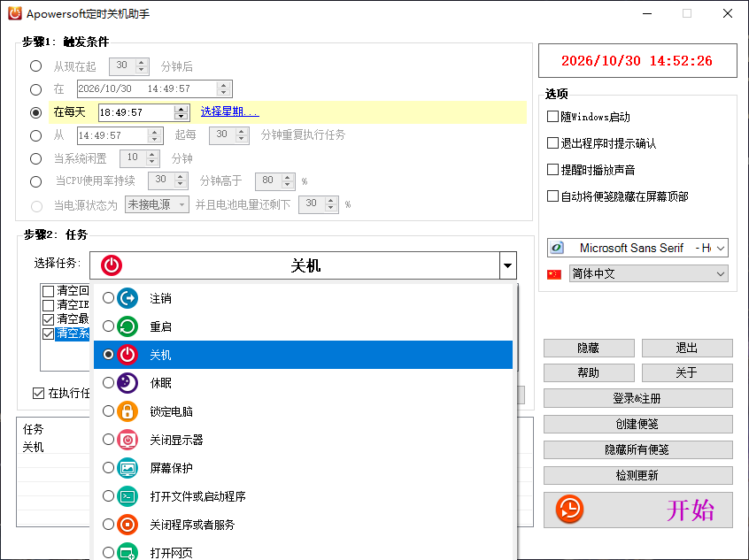Viewport: 749px width, 560px height.
Task: Click the 创建便笺 button
Action: tap(637, 424)
